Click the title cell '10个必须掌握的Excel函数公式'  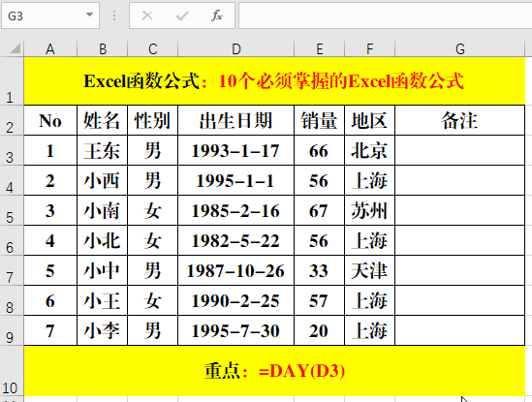tap(274, 81)
